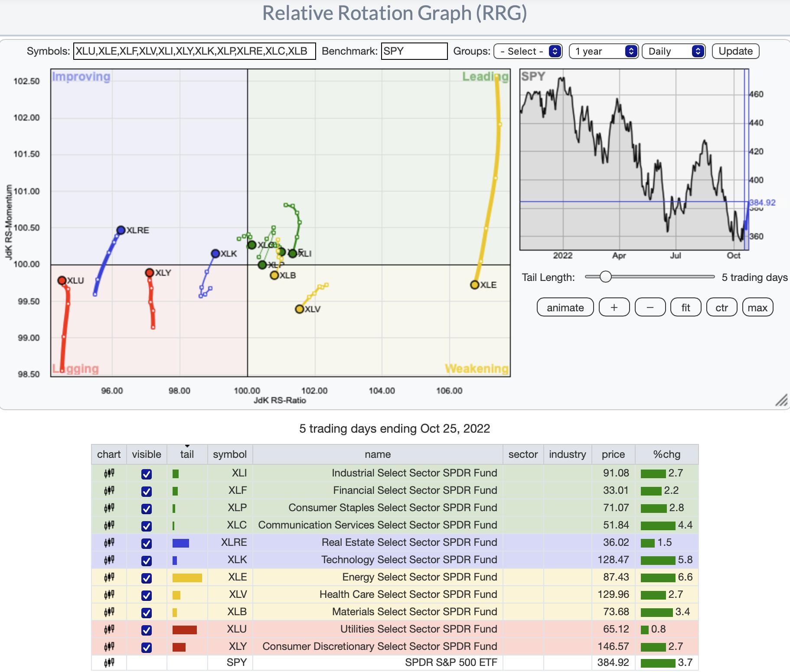Toggle visibility checkbox for XLB
Screen dimensions: 790x672
(x=147, y=613)
